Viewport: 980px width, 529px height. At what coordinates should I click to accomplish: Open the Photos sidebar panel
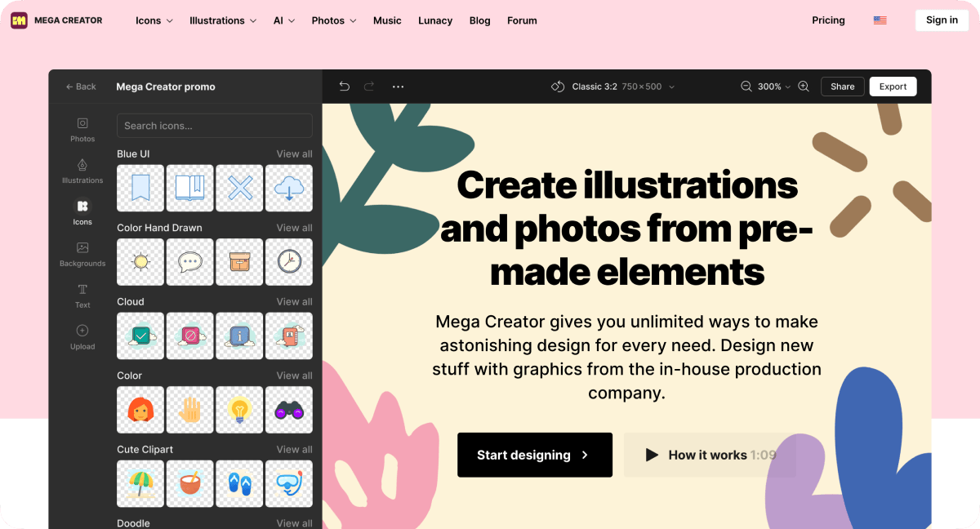[x=82, y=129]
